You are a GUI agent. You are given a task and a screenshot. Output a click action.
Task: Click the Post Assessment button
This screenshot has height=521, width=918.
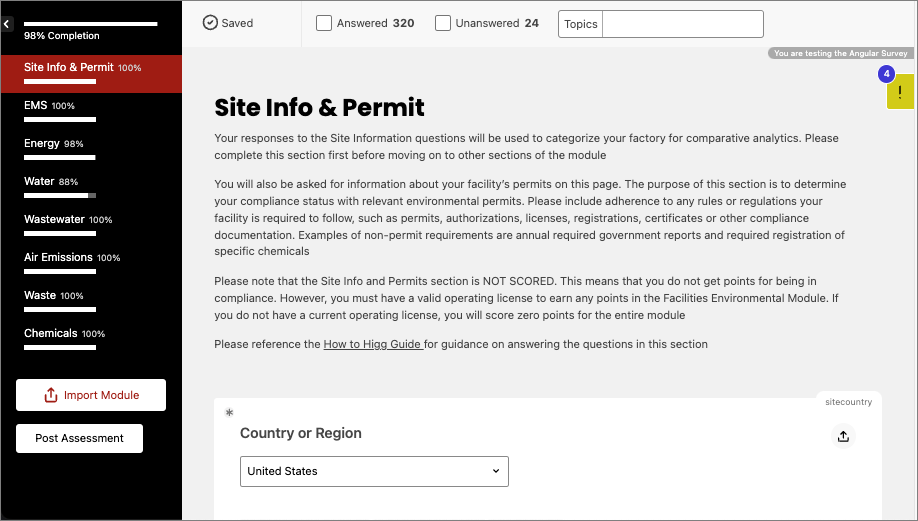[x=79, y=438]
